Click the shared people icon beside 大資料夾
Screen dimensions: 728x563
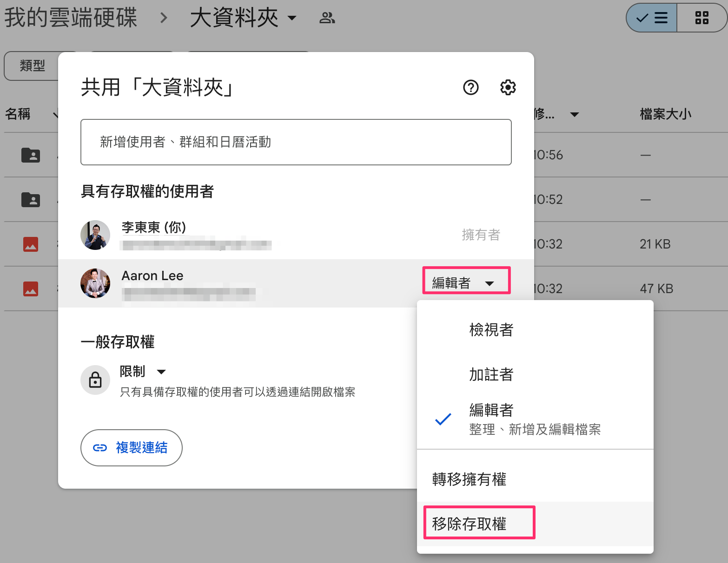pos(327,18)
